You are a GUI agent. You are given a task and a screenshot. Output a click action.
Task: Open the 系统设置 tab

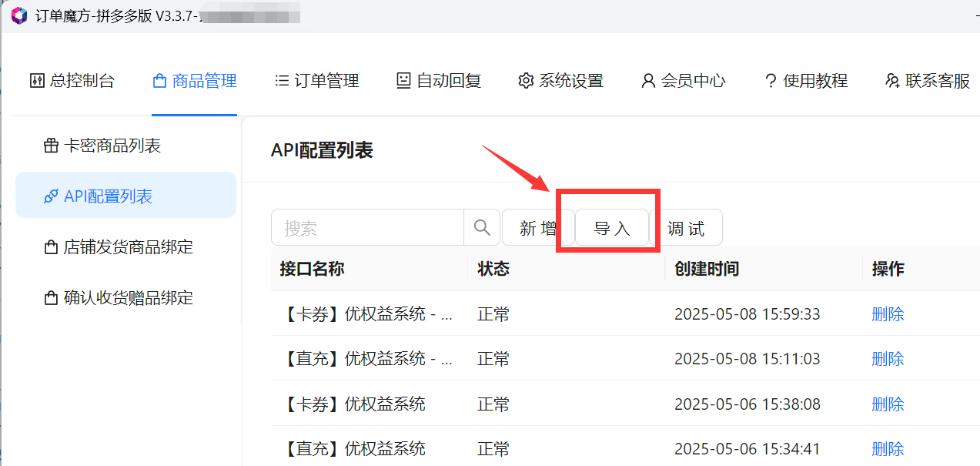point(560,81)
